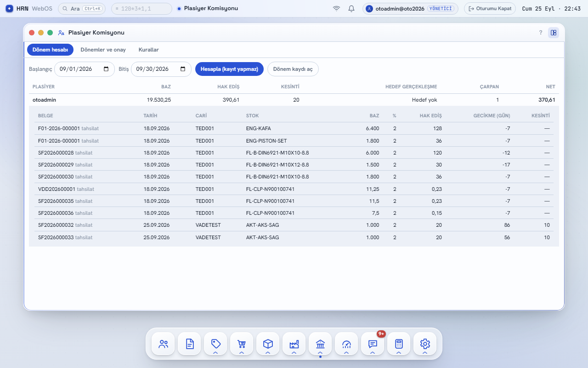Switch to the Dönemler ve onay tab
Image resolution: width=588 pixels, height=368 pixels.
pos(103,50)
